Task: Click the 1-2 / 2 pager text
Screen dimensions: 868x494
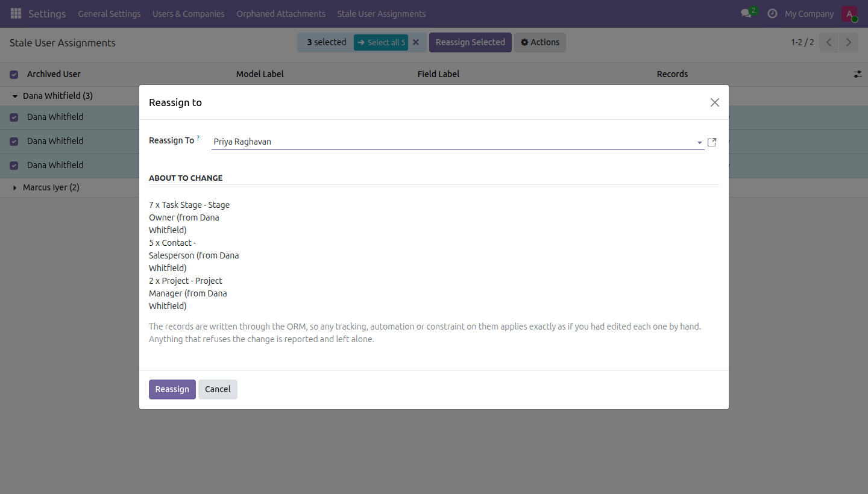Action: coord(802,42)
